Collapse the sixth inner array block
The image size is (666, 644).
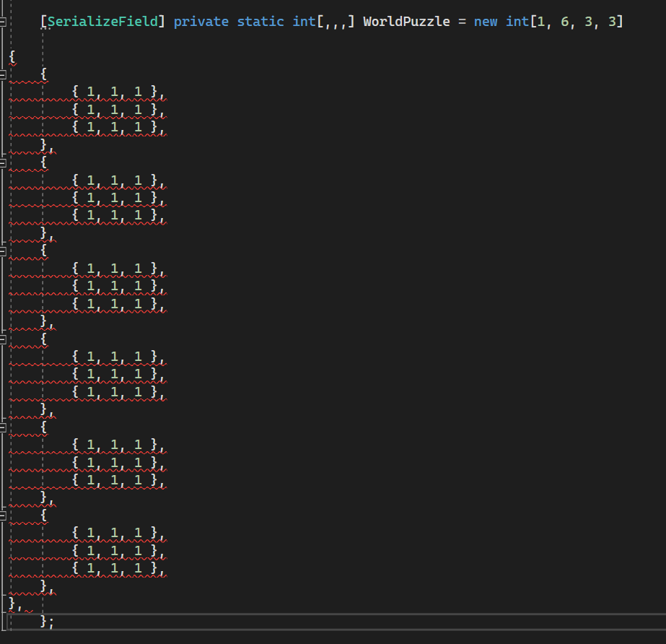[3, 515]
